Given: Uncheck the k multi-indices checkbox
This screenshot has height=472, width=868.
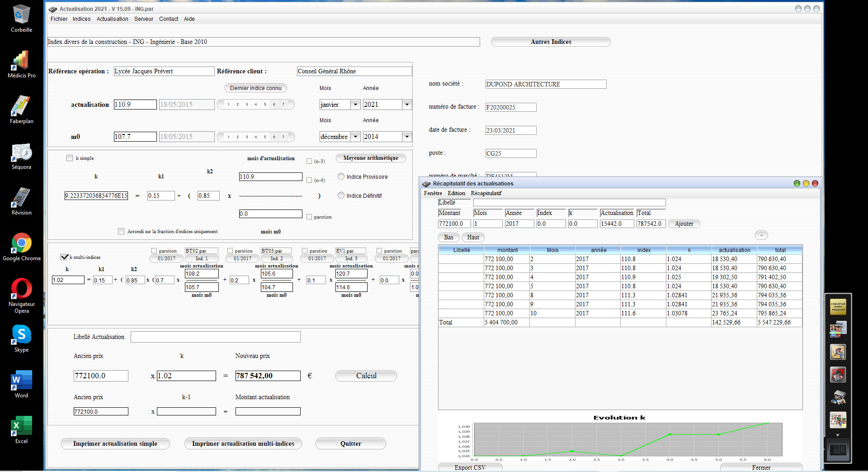Looking at the screenshot, I should [x=64, y=257].
